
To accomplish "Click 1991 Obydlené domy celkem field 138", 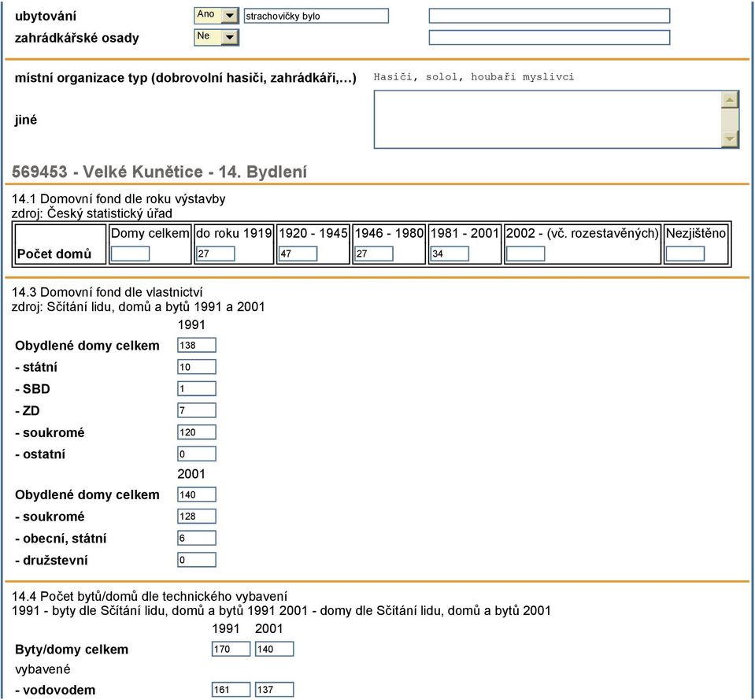I will [x=197, y=345].
